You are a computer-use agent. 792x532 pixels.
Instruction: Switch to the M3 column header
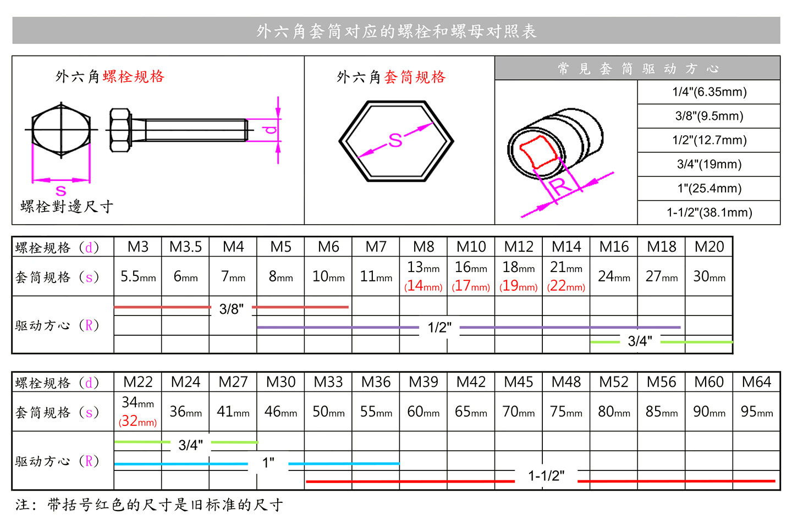point(136,247)
